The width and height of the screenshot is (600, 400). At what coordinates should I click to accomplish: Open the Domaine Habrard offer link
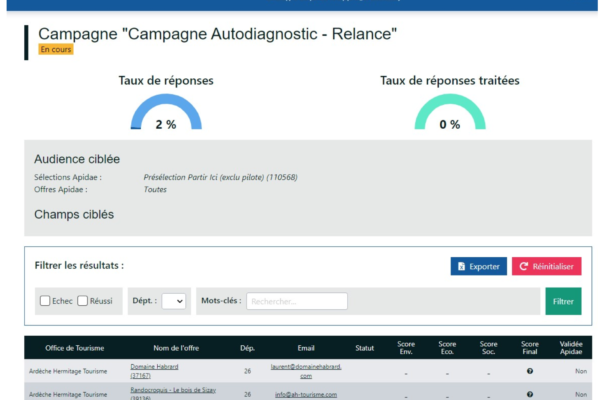tap(154, 371)
